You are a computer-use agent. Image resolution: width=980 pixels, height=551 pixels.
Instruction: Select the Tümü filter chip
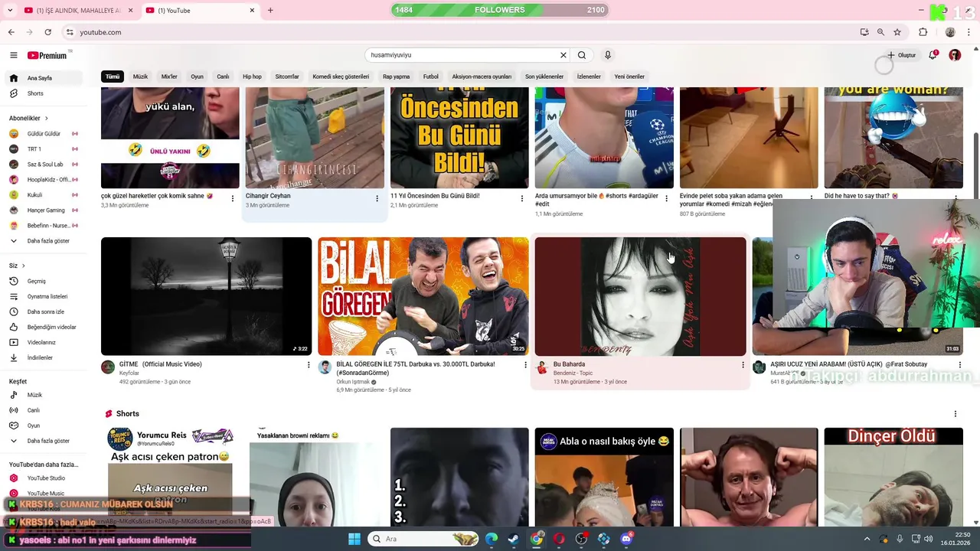click(113, 77)
